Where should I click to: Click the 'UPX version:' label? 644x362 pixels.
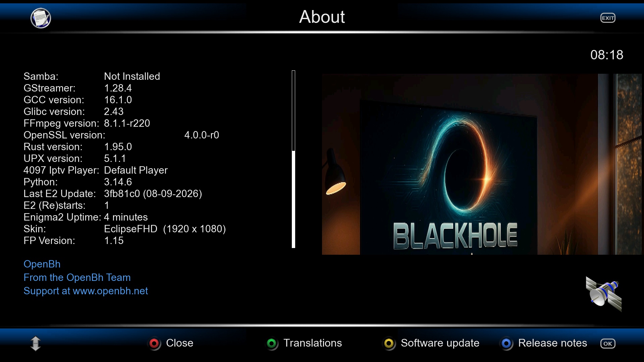point(53,159)
